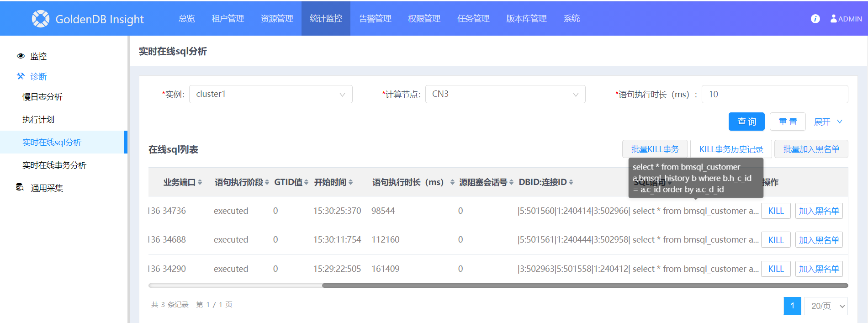Image resolution: width=868 pixels, height=323 pixels.
Task: Open the 总览 menu
Action: pos(186,19)
